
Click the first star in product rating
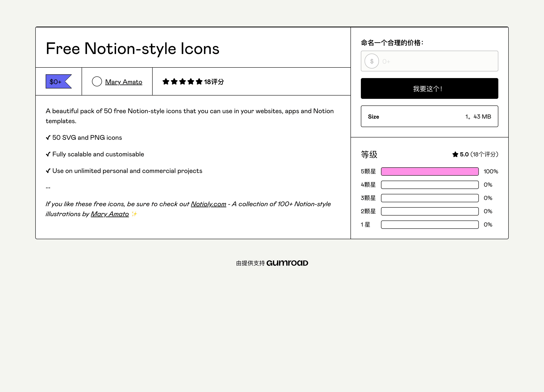coord(166,82)
